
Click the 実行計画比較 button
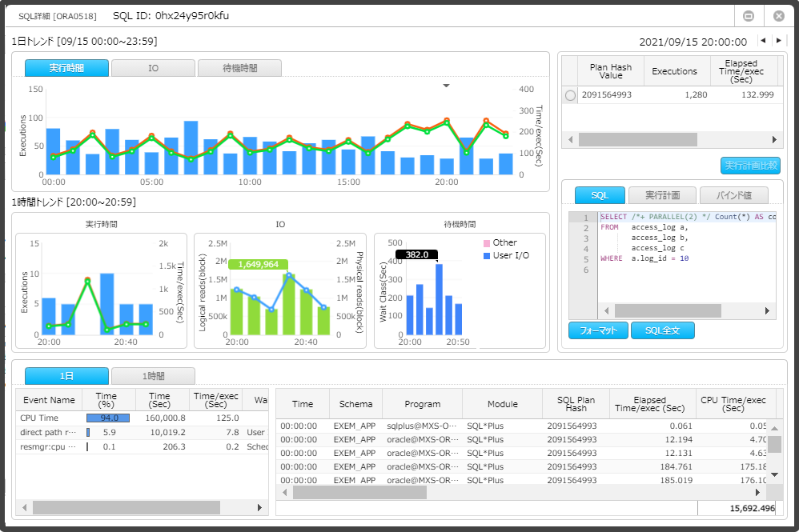[751, 166]
